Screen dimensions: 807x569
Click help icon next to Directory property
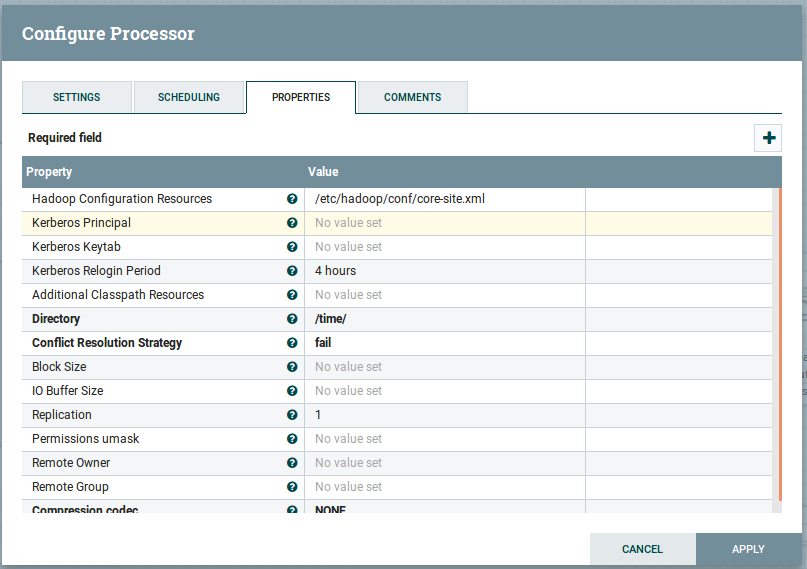tap(292, 319)
